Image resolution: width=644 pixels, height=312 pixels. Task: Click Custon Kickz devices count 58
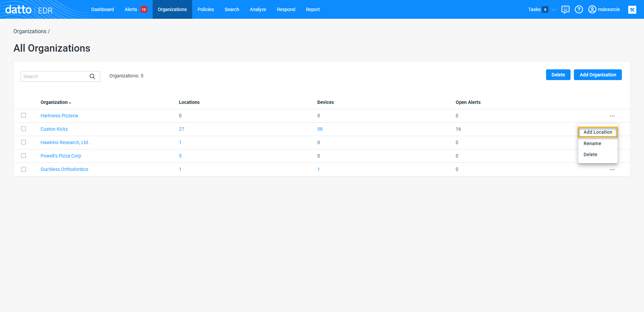(x=320, y=129)
